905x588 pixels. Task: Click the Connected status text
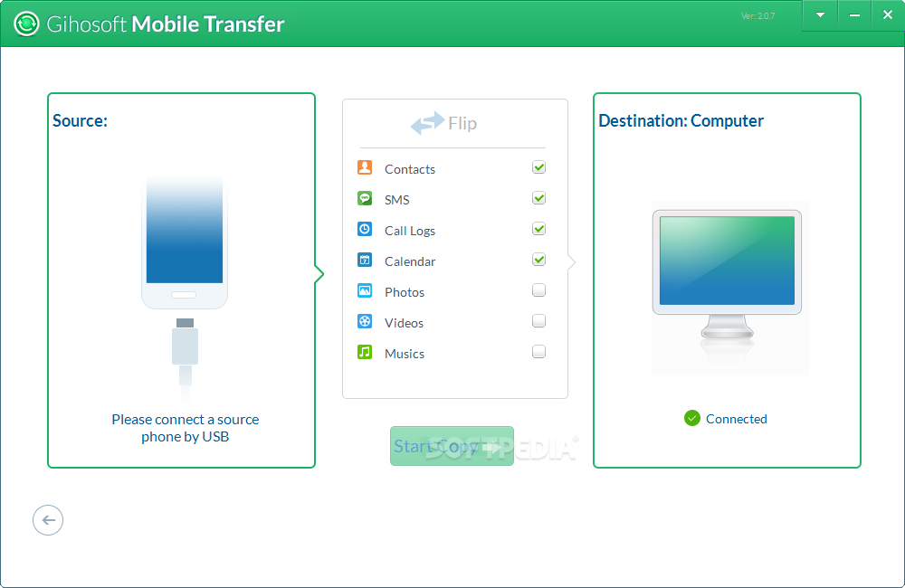pyautogui.click(x=737, y=419)
